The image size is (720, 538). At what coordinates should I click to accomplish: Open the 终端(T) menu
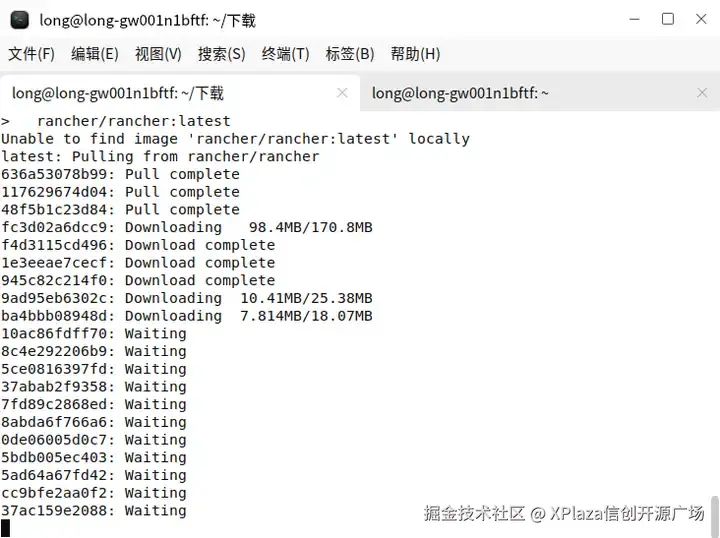coord(285,54)
